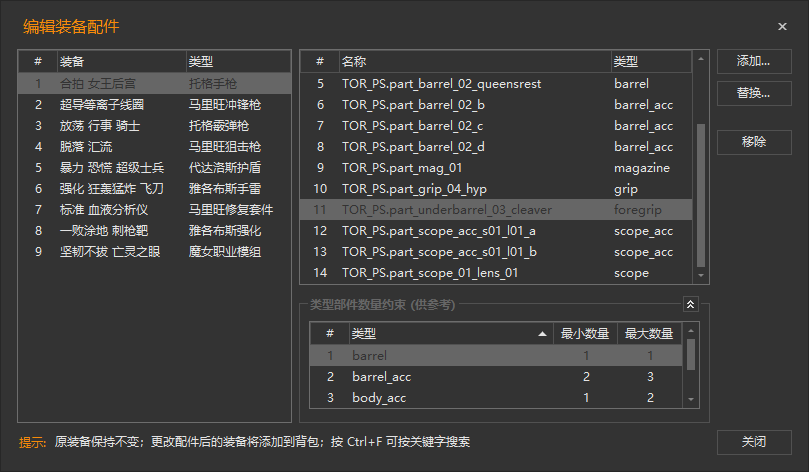
Task: Select part TOR_PS.part_mag_01
Action: tap(401, 168)
